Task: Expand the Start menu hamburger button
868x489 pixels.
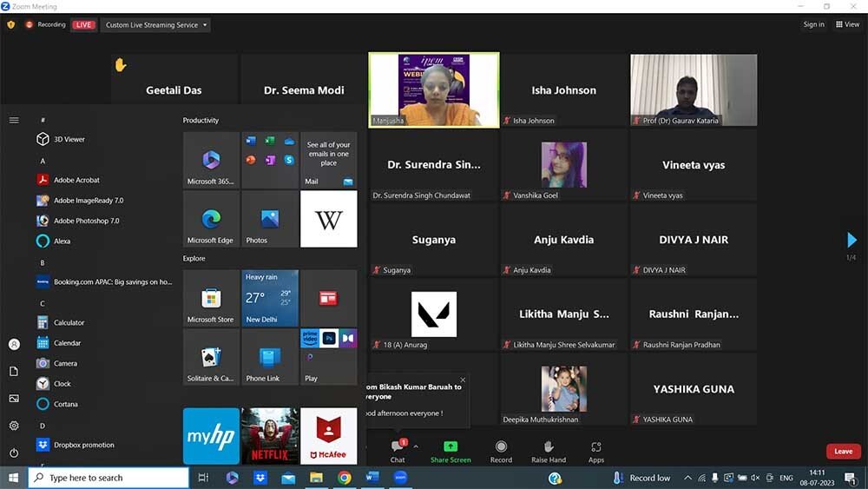Action: click(14, 121)
